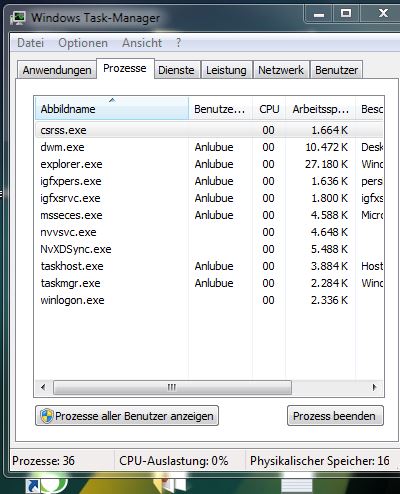Maximize the Task-Manager window
Image resolution: width=400 pixels, height=494 pixels.
[x=346, y=14]
